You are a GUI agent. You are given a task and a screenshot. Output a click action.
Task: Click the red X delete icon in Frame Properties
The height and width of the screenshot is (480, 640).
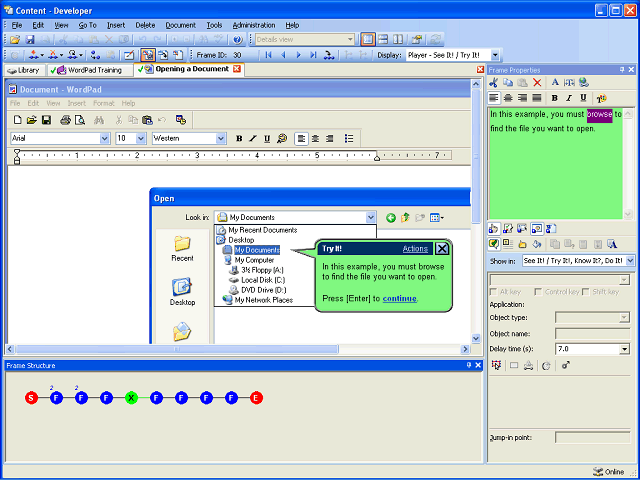click(x=537, y=82)
